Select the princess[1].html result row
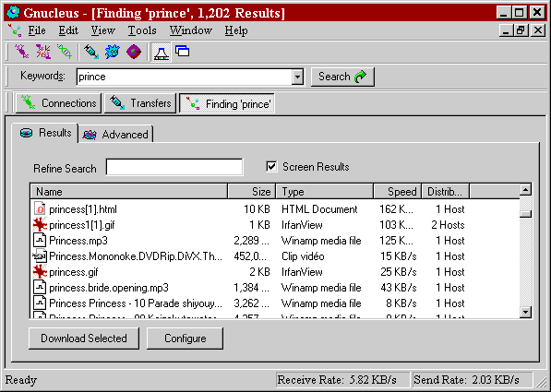This screenshot has height=392, width=551. click(275, 209)
